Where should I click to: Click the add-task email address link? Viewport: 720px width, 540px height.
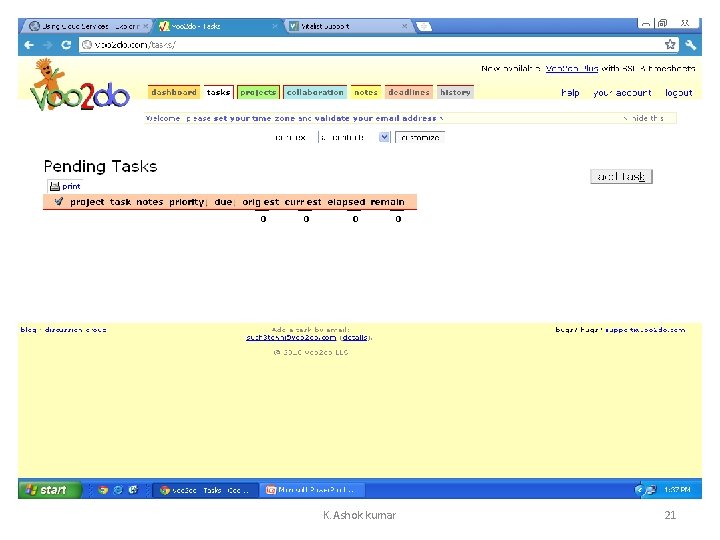291,338
